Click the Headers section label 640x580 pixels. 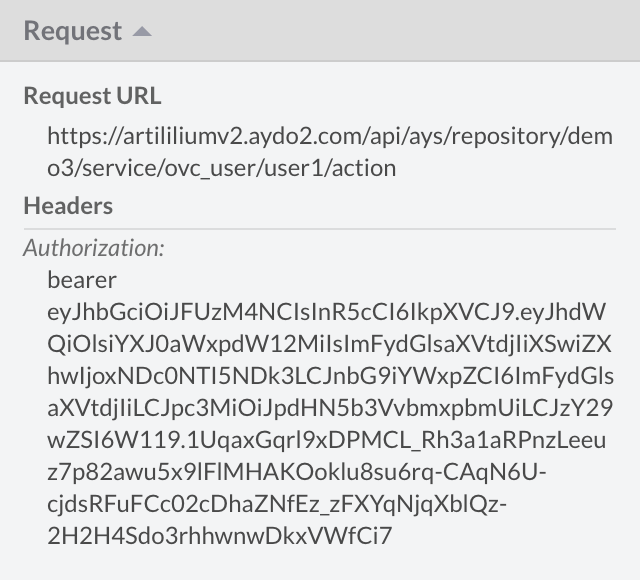point(68,206)
